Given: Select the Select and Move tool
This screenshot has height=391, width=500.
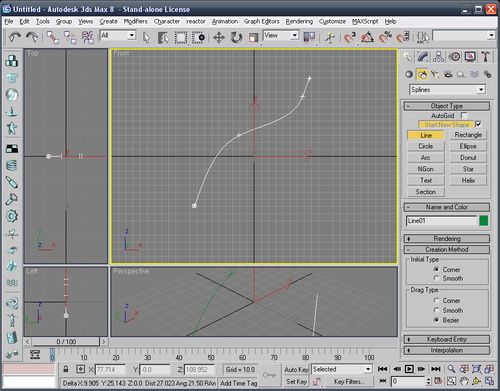Looking at the screenshot, I should (219, 37).
